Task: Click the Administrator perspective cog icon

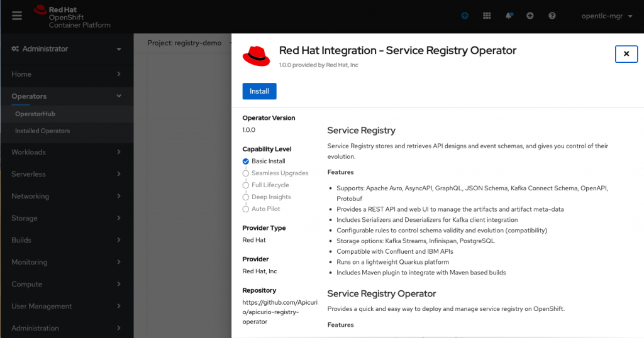Action: pos(15,49)
